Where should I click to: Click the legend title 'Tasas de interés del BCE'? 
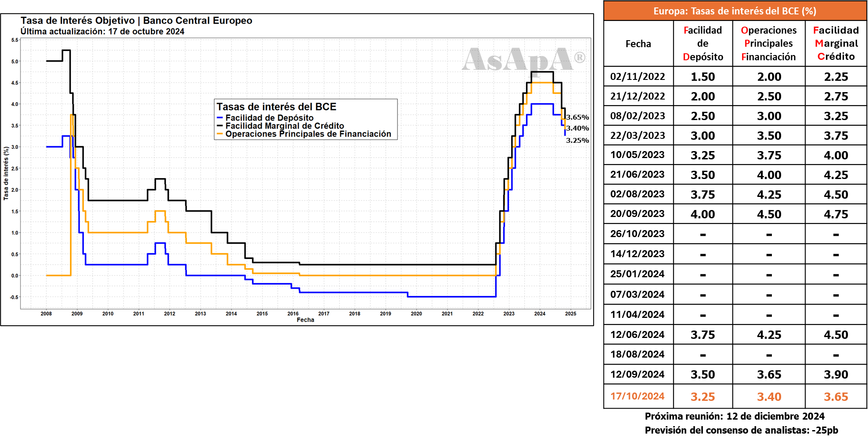pos(277,107)
